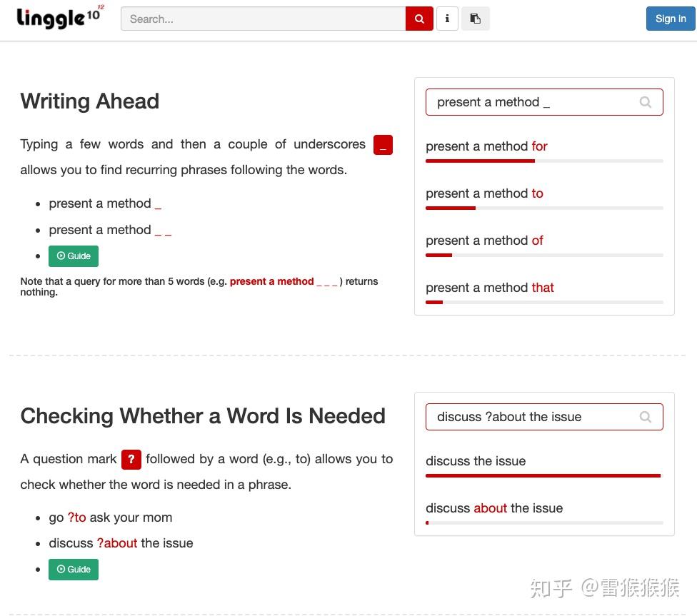Click the magnifier icon in "present a method _" box

pyautogui.click(x=645, y=102)
